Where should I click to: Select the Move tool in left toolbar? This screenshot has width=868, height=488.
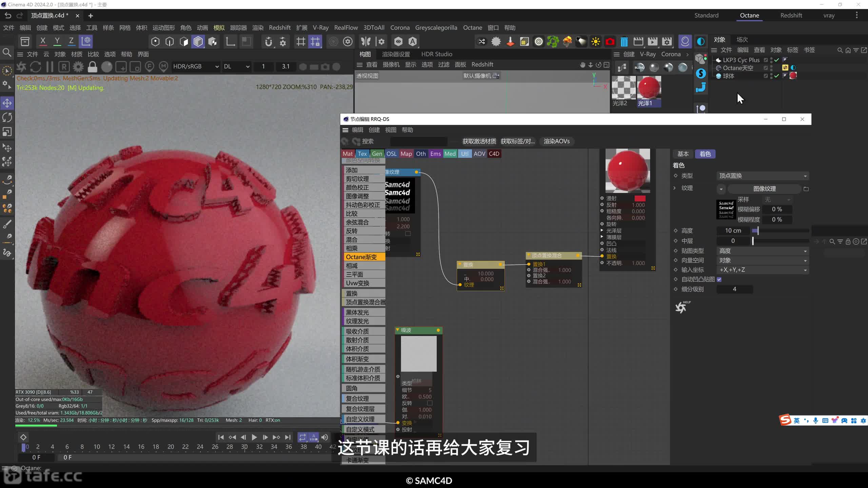(7, 103)
